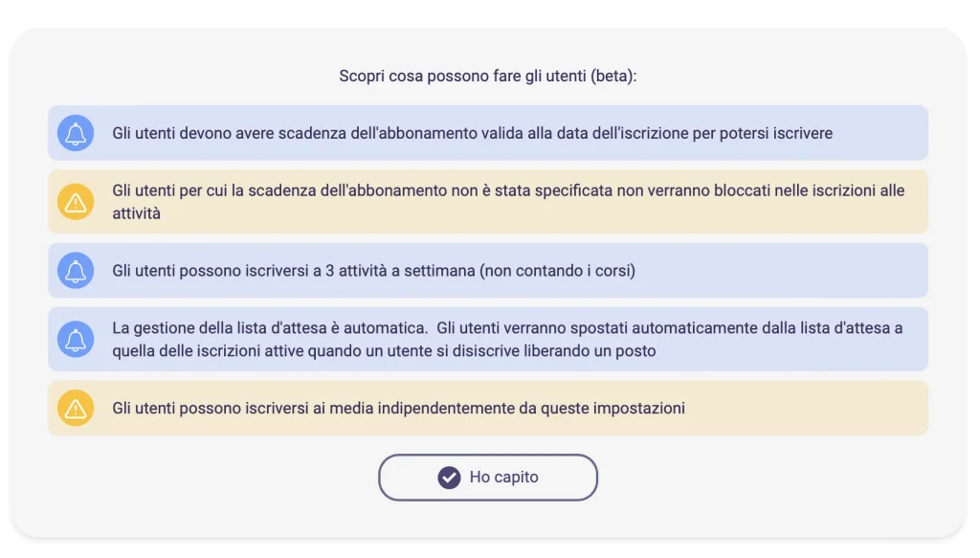
Task: Click the warning triangle beside media enrollment notice
Action: 76,409
